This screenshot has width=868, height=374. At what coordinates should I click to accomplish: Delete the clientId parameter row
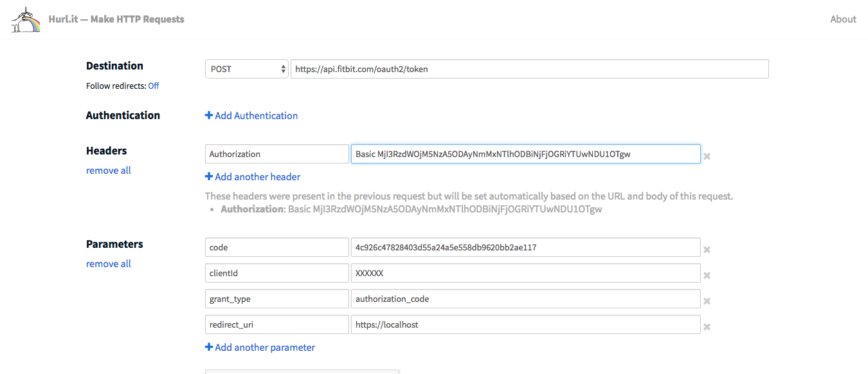(707, 276)
